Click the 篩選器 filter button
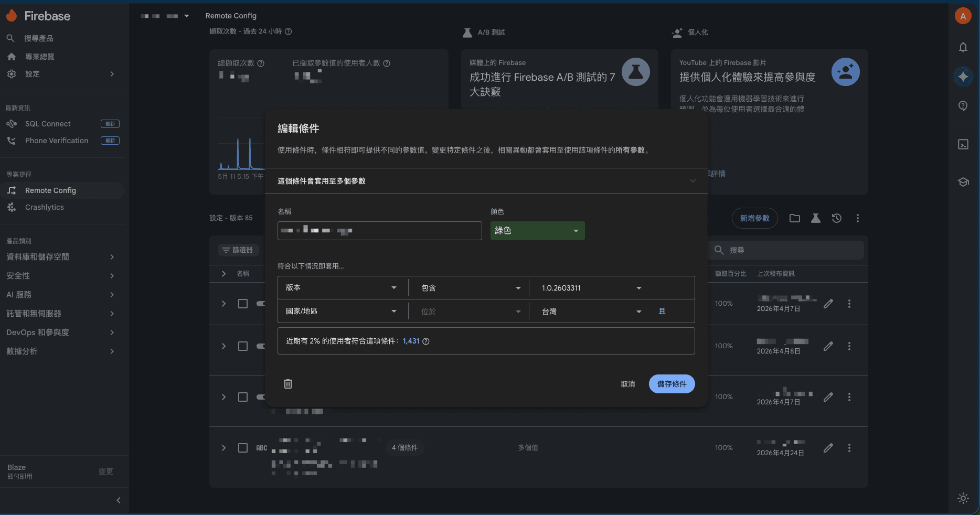 238,250
